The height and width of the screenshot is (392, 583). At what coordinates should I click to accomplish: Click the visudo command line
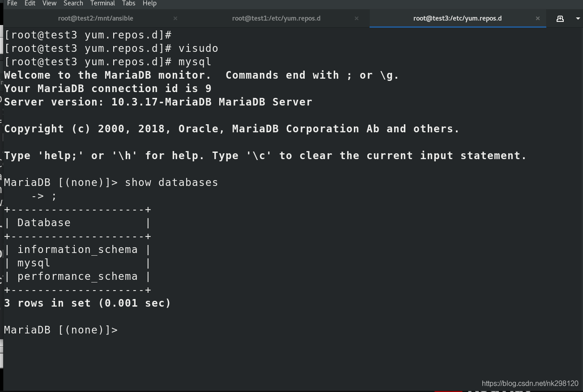pyautogui.click(x=111, y=48)
